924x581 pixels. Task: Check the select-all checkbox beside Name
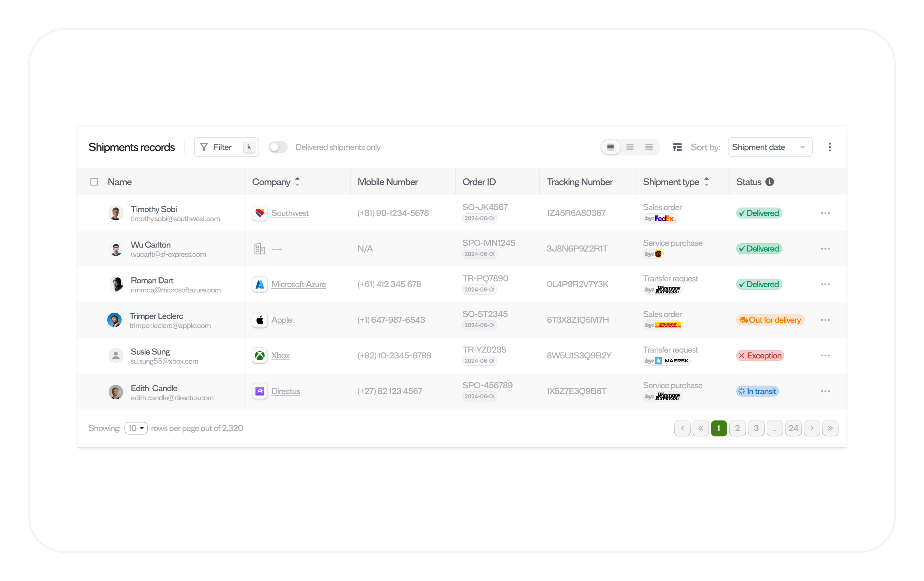[94, 182]
